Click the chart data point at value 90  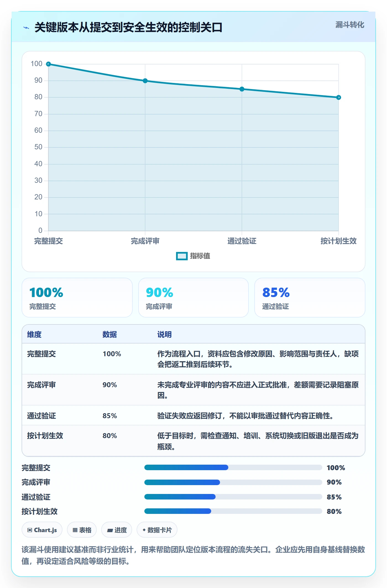tap(145, 81)
